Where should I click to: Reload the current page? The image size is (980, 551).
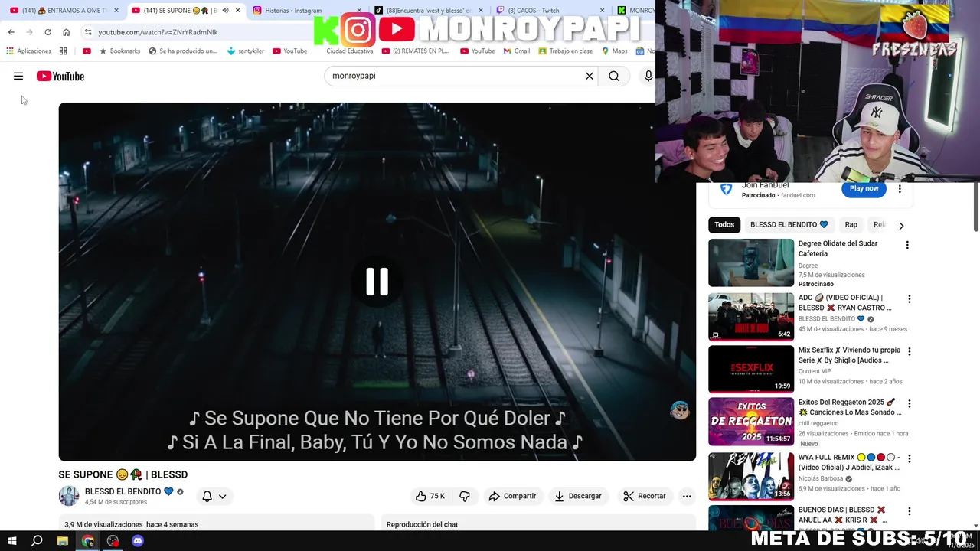coord(47,32)
